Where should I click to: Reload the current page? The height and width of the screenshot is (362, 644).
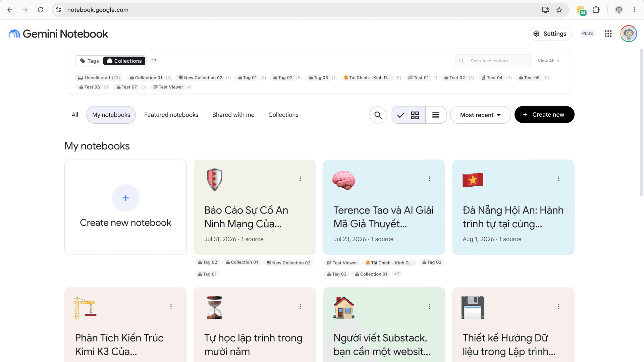point(41,10)
